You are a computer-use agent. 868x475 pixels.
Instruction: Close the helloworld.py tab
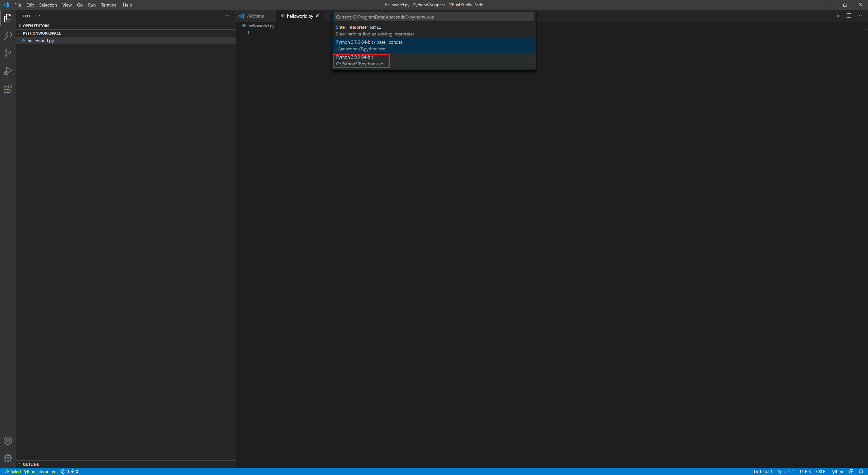[x=317, y=16]
